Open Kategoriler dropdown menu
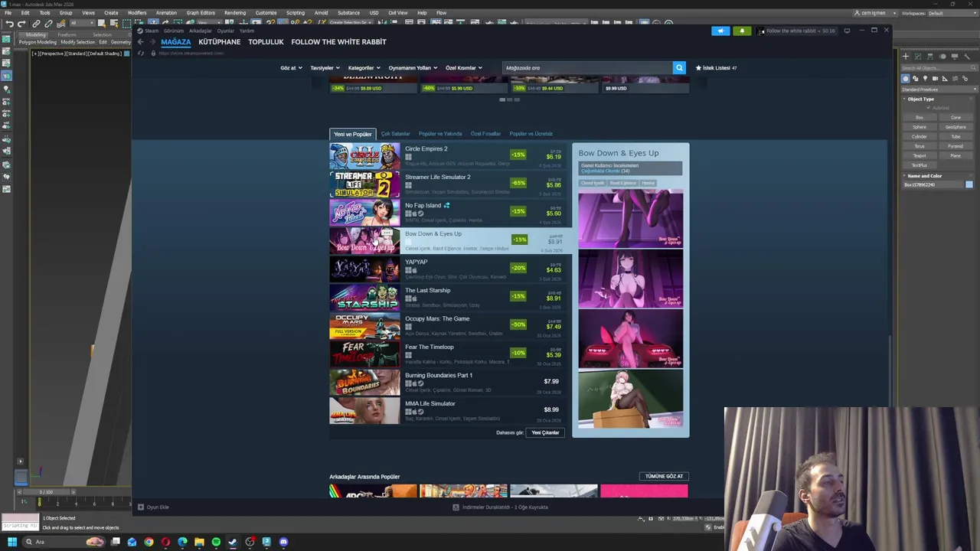The image size is (980, 551). pos(364,68)
